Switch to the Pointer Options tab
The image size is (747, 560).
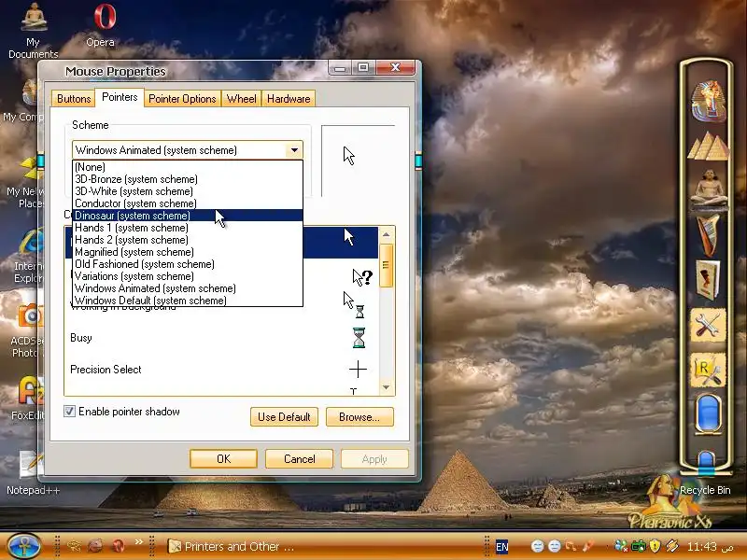(x=182, y=99)
